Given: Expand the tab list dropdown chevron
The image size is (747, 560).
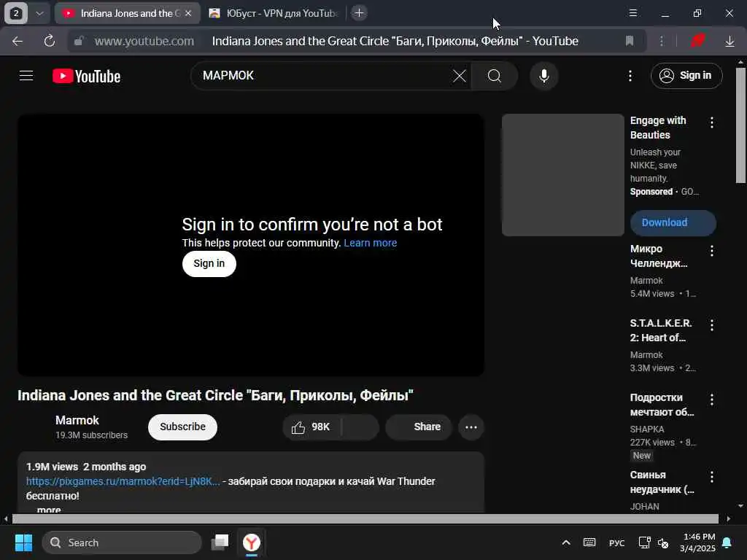Looking at the screenshot, I should pyautogui.click(x=40, y=13).
